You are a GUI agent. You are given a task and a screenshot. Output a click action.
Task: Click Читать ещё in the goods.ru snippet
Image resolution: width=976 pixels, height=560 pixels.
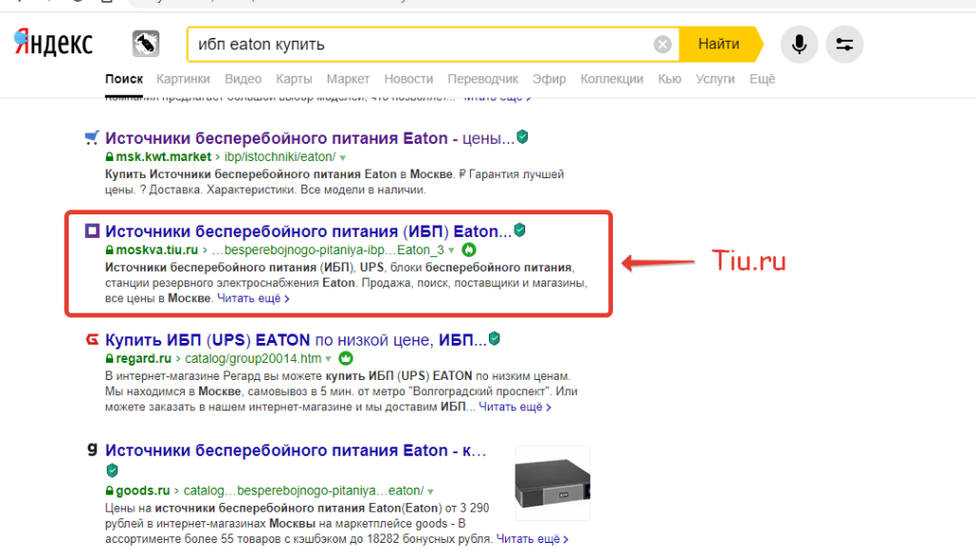[532, 539]
